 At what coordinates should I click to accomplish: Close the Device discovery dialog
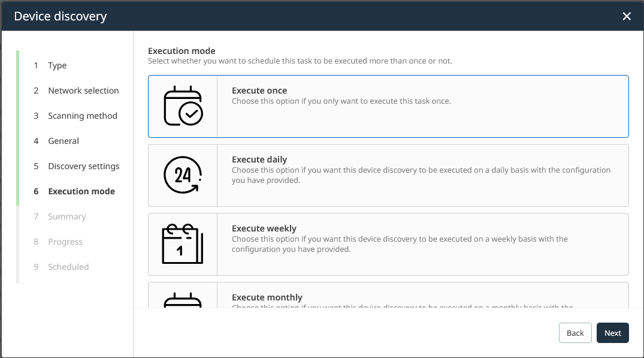[x=627, y=16]
